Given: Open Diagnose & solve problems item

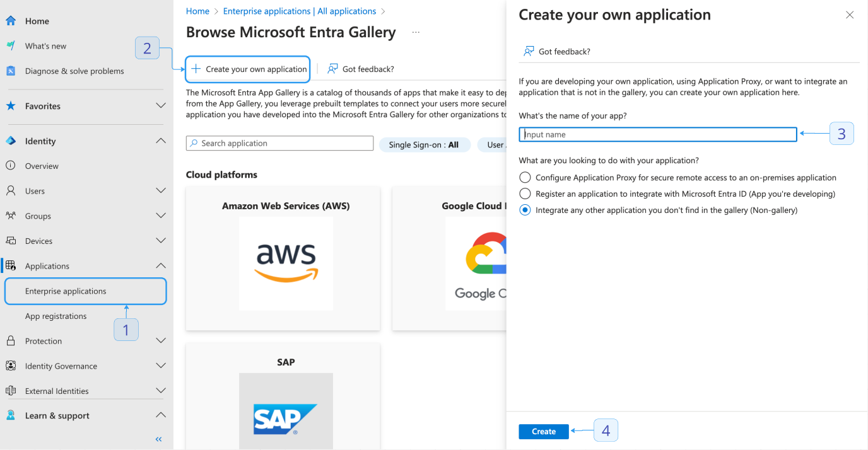Looking at the screenshot, I should coord(74,71).
